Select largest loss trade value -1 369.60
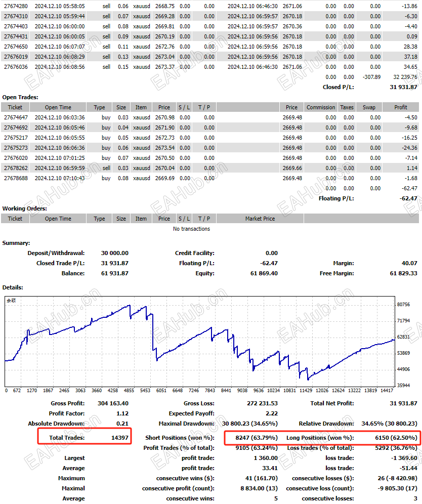422x504 pixels. pos(404,458)
